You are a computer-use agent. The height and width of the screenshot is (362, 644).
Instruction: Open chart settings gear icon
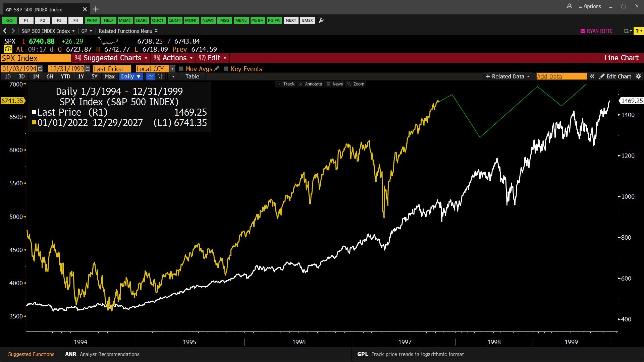click(x=638, y=76)
